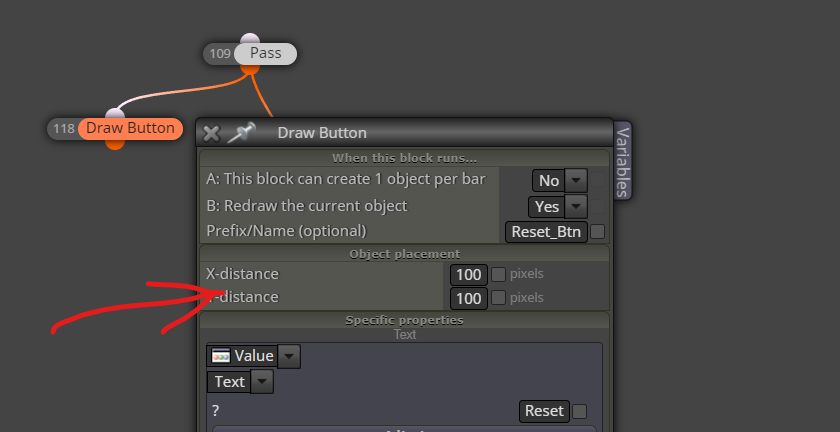Screen dimensions: 840x432
Task: Edit the Reset text value field
Action: [x=544, y=411]
